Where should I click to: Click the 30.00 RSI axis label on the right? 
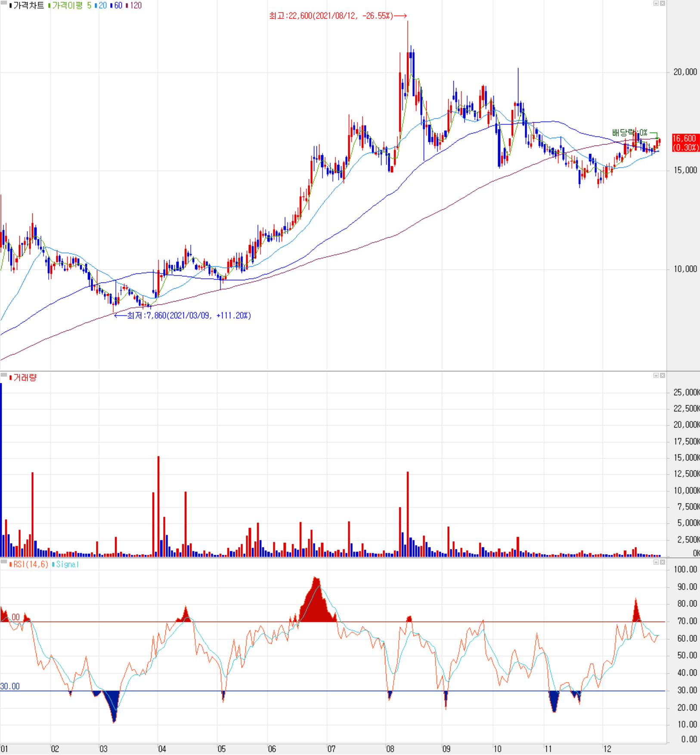(x=687, y=690)
